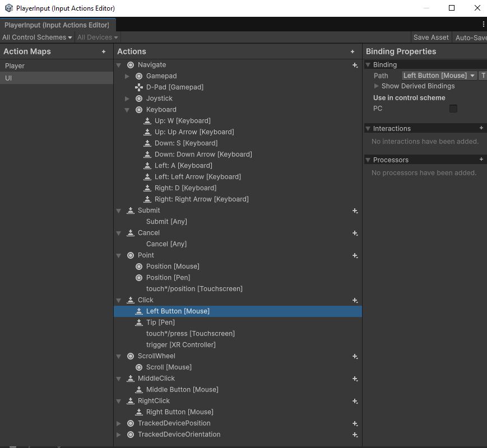Screen dimensions: 487x448
Task: Select the Player action map
Action: pyautogui.click(x=15, y=66)
